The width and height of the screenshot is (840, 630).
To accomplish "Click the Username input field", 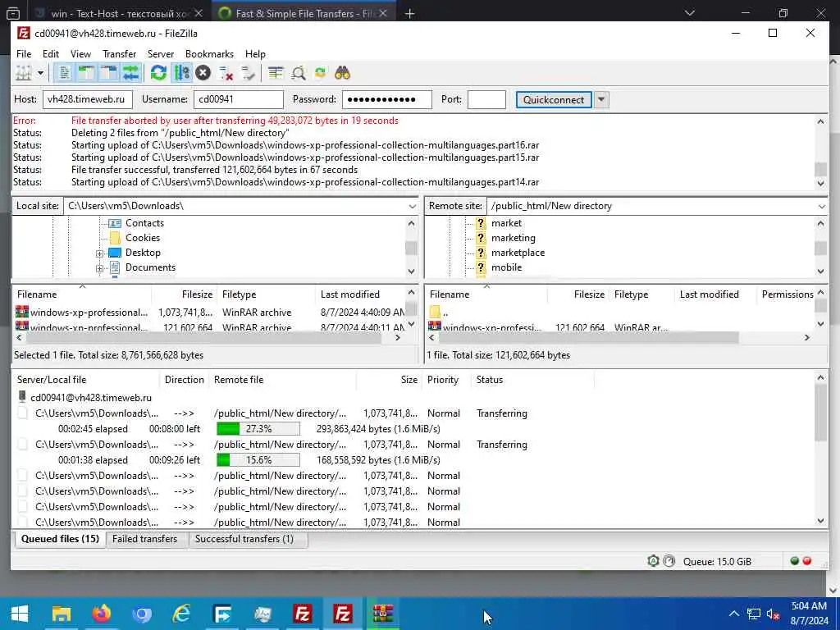I will (239, 99).
